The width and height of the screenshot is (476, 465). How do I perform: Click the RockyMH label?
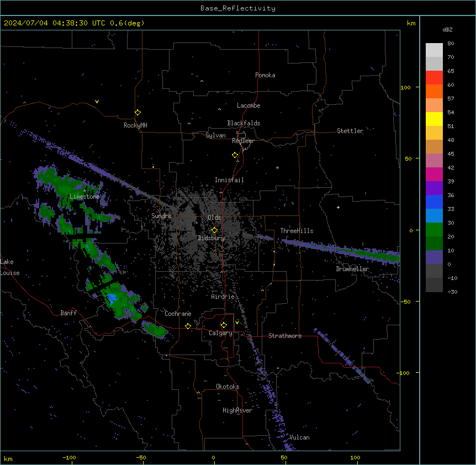tap(135, 125)
